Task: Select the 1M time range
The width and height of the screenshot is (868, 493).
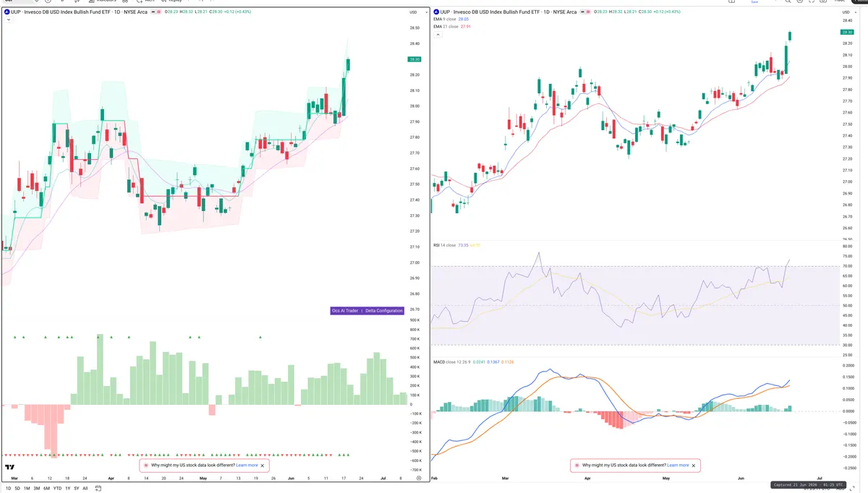Action: 27,489
